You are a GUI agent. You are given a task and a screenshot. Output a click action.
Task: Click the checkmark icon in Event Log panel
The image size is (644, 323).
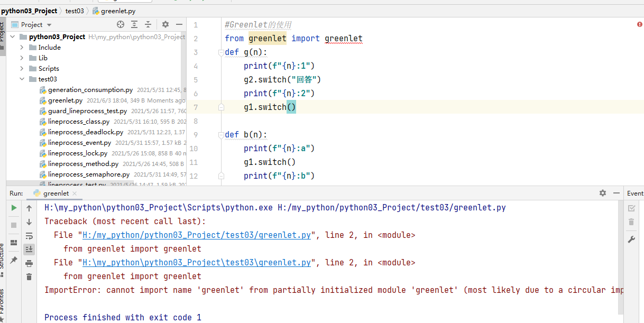[x=631, y=208]
